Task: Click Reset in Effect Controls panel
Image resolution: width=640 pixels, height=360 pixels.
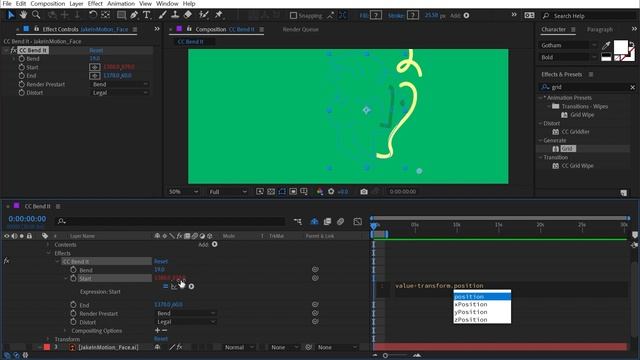Action: pos(96,50)
